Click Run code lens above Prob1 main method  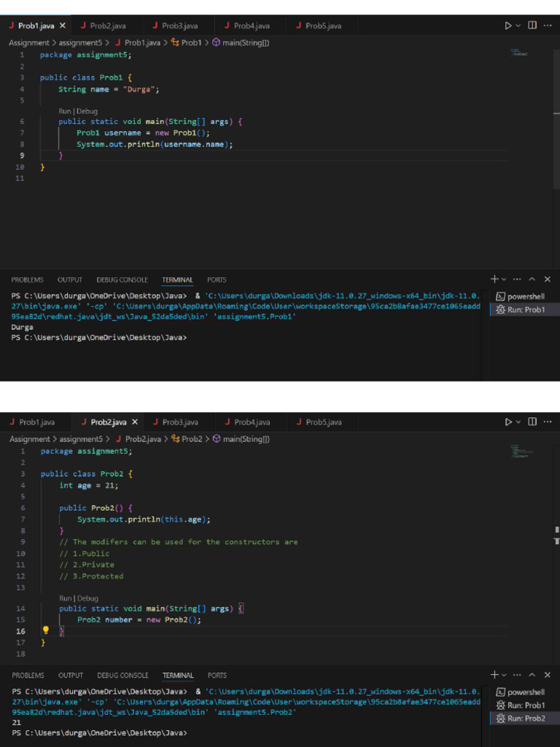click(x=64, y=111)
